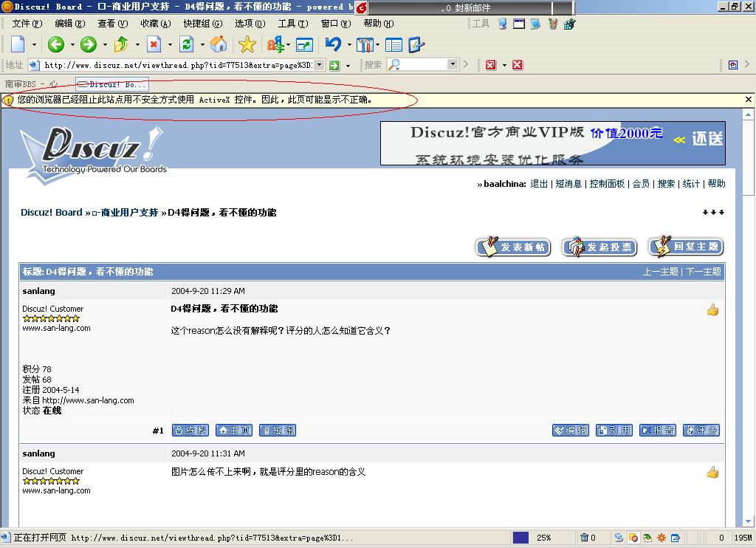Click the 下一主题 next topic link

(x=704, y=272)
